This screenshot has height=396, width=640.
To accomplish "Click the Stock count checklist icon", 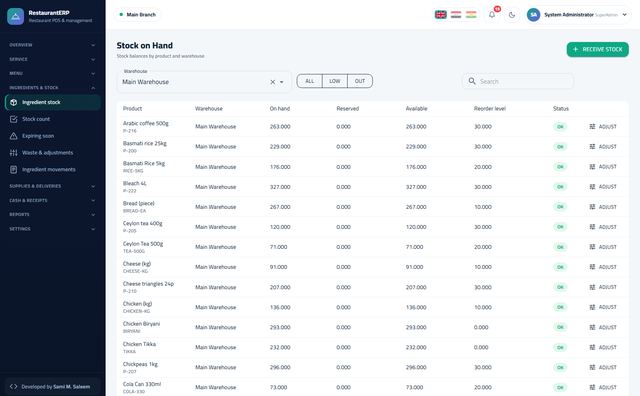I will [13, 119].
